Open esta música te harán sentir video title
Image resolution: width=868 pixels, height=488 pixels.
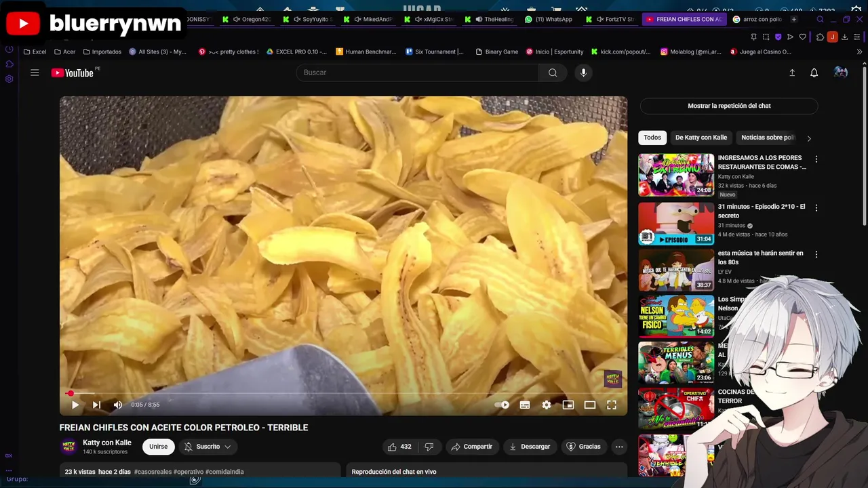(761, 258)
